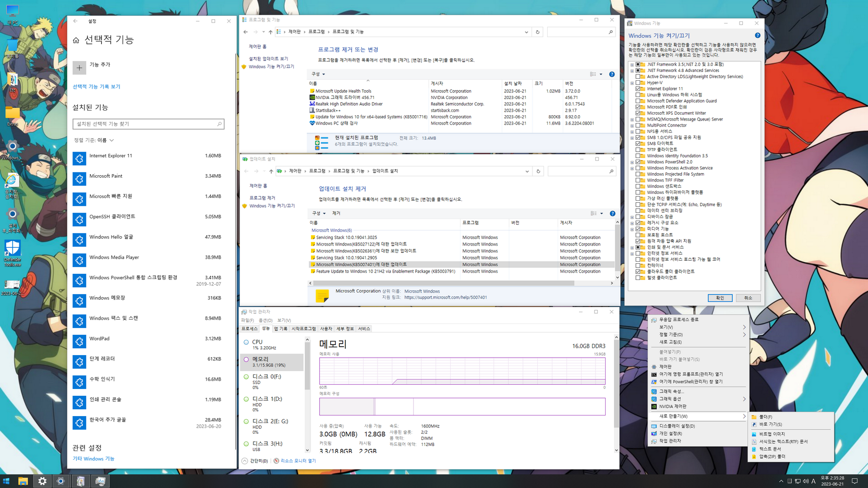Open the 선택적 기능 기록 보기 link
868x488 pixels.
[x=97, y=87]
